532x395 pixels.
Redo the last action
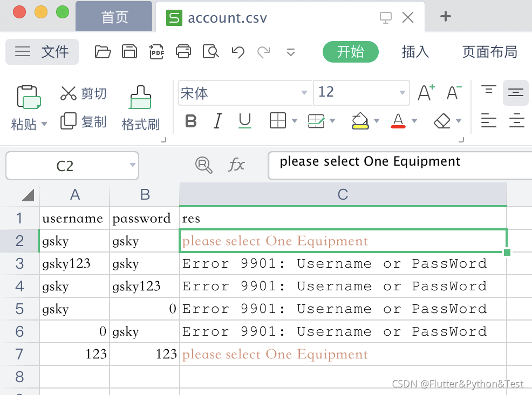tap(264, 52)
